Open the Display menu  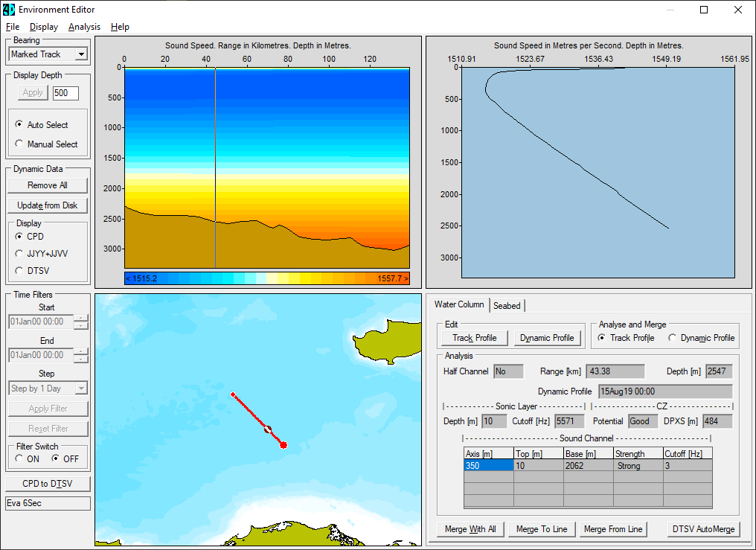pyautogui.click(x=44, y=27)
